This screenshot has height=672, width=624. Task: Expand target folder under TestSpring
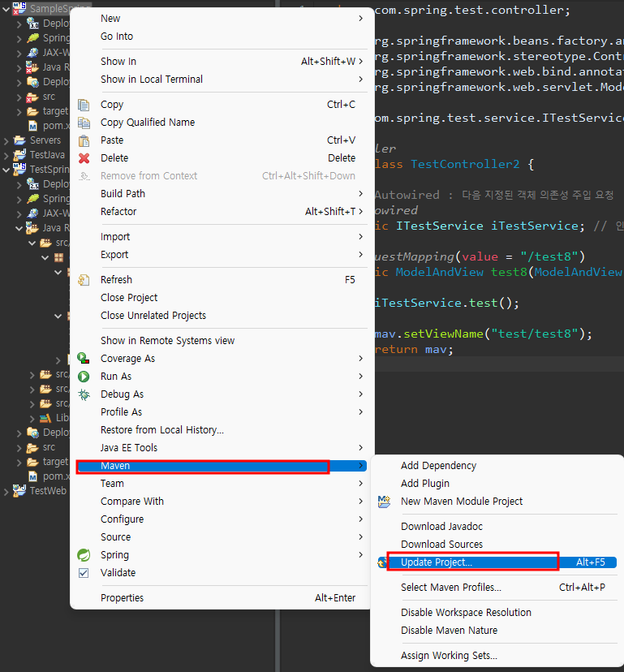[x=19, y=462]
